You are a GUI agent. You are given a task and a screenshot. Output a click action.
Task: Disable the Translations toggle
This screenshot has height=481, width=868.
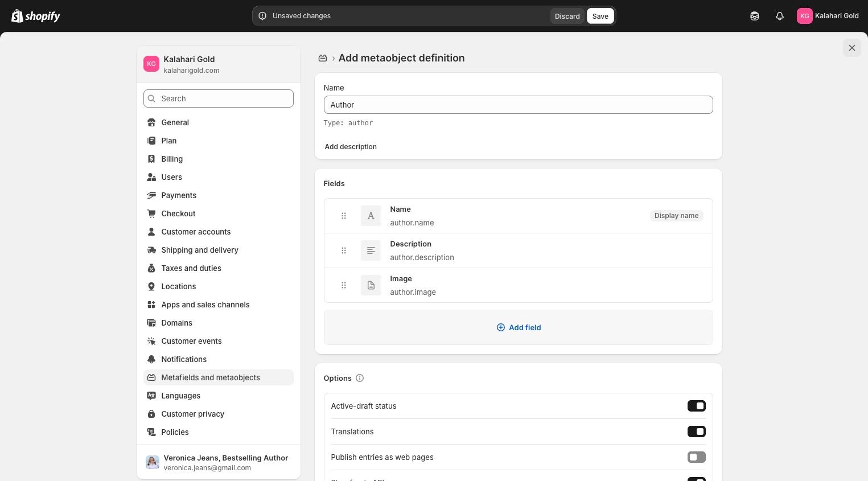tap(696, 431)
